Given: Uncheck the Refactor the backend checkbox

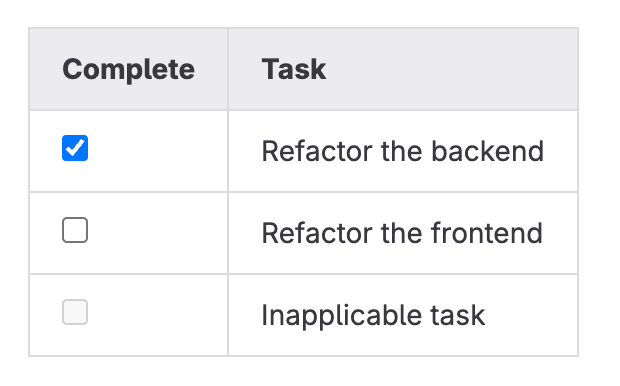Looking at the screenshot, I should (75, 148).
